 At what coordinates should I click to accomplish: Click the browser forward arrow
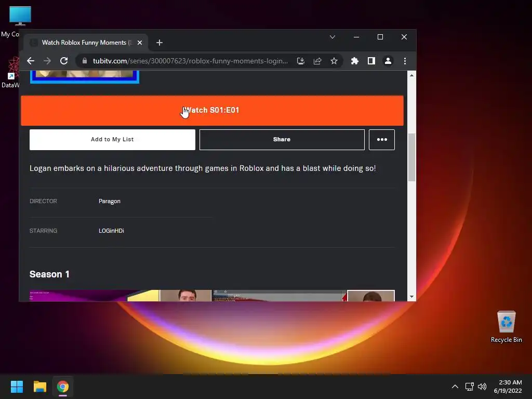(47, 61)
